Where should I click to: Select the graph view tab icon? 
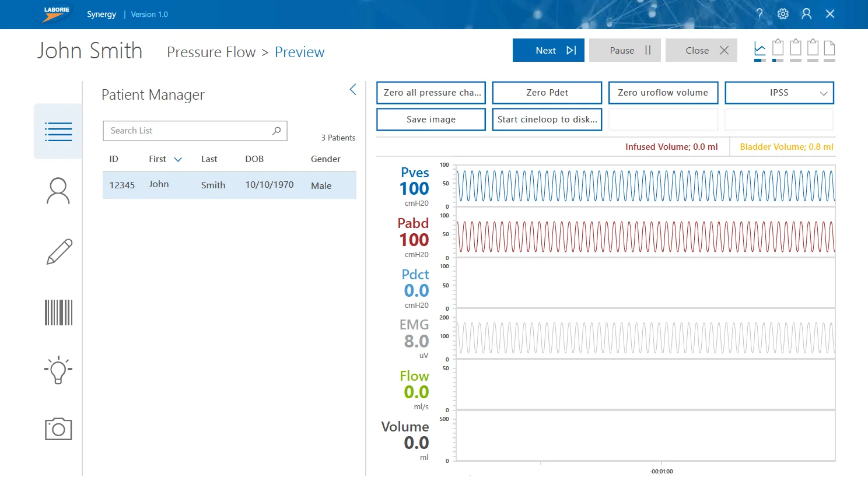(x=759, y=49)
